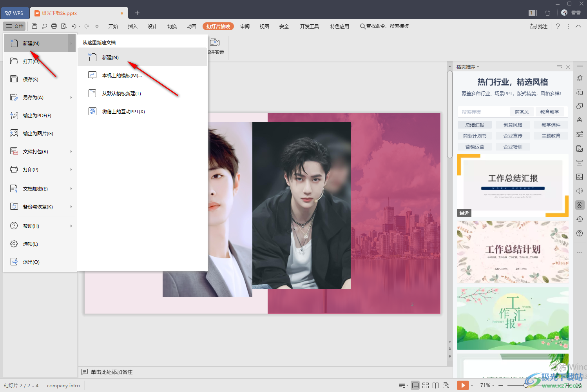Select 本机上的模板(M) submenu entry
This screenshot has height=392, width=587.
click(x=142, y=75)
